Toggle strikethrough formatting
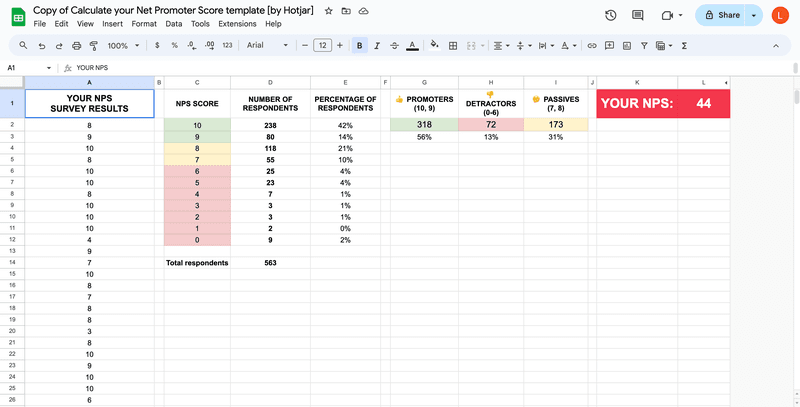The height and width of the screenshot is (407, 800). pos(394,46)
